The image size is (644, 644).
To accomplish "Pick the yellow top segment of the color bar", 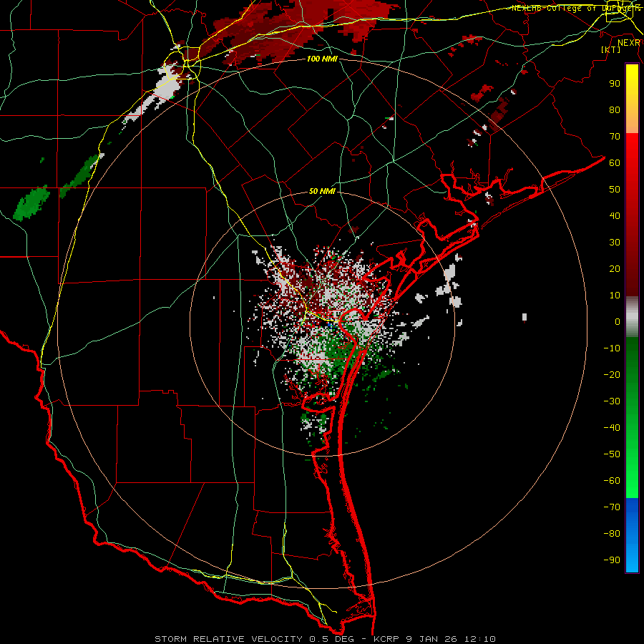I will 632,99.
